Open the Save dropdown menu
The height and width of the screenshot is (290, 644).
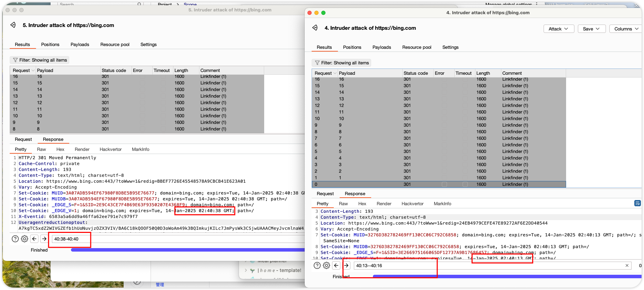click(591, 29)
